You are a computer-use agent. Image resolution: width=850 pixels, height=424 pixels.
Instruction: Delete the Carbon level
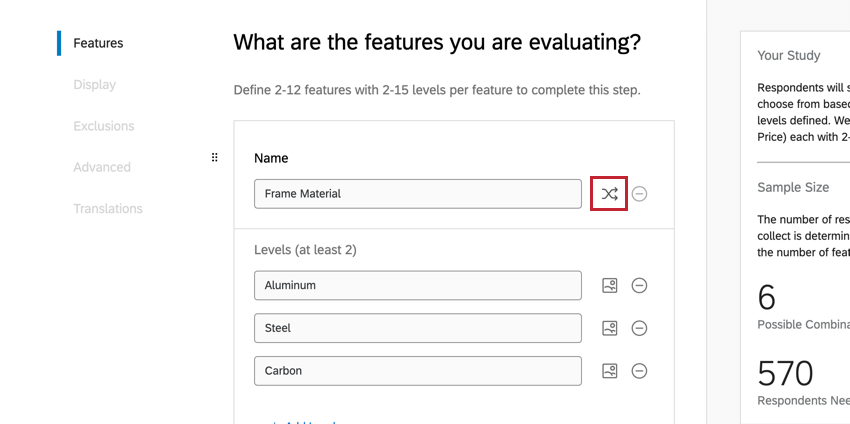pyautogui.click(x=640, y=371)
